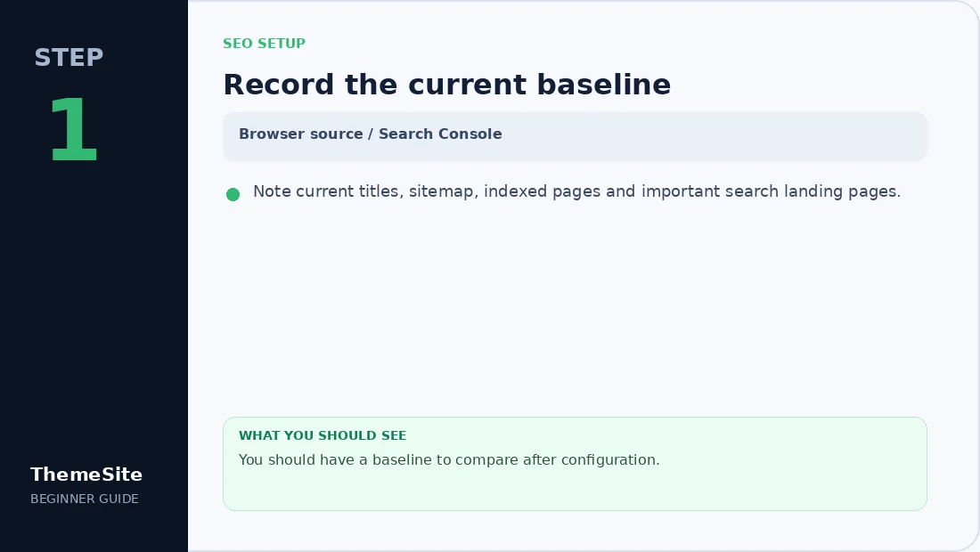Click the 'WHAT YOU SHOULD SEE' label
The width and height of the screenshot is (980, 552).
pos(323,436)
